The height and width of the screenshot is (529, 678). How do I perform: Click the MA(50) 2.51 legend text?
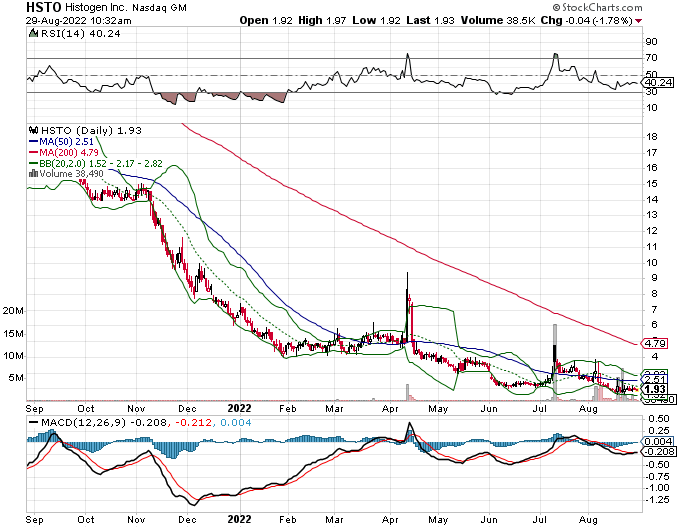[x=66, y=141]
